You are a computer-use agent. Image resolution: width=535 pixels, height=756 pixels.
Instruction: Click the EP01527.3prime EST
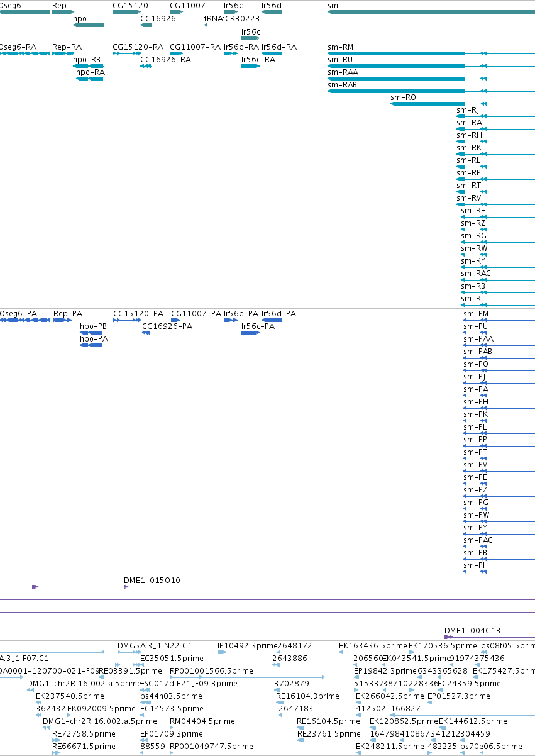tap(430, 703)
